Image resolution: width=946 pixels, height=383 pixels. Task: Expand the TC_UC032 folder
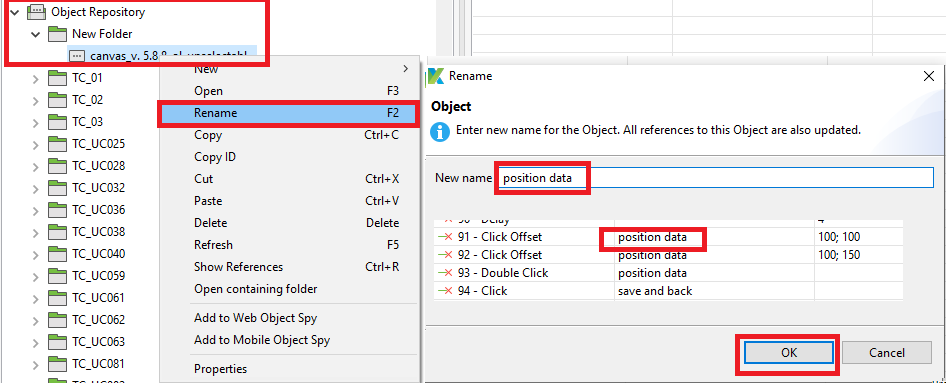click(36, 188)
